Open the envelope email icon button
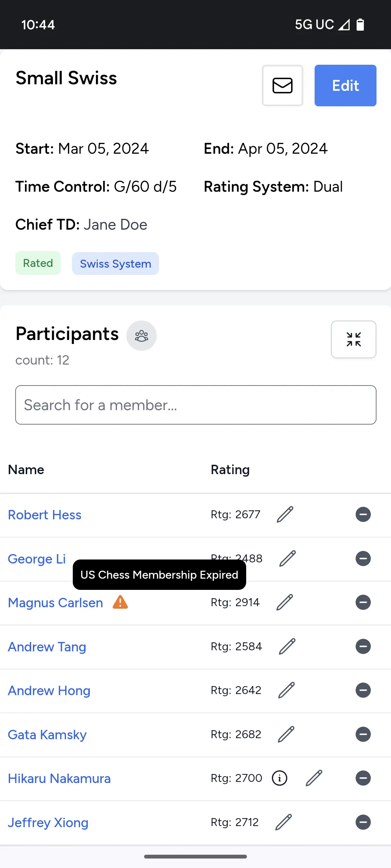This screenshot has height=868, width=391. (x=282, y=86)
